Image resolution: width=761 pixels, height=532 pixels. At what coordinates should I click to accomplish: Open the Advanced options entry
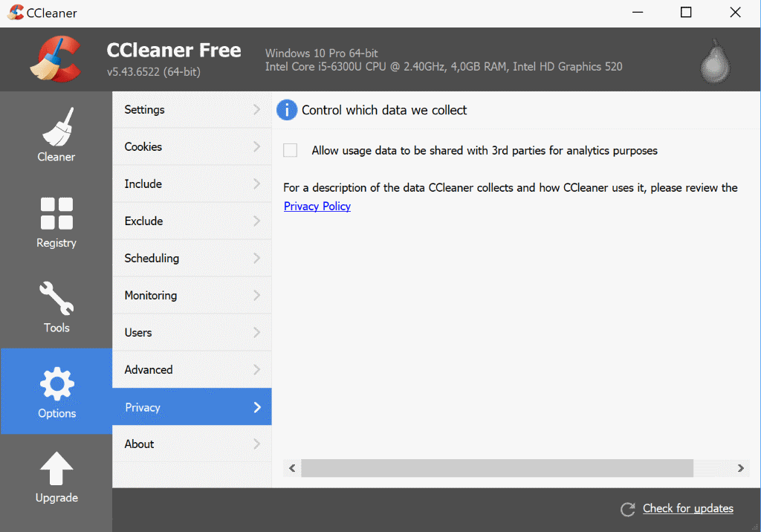tap(192, 369)
